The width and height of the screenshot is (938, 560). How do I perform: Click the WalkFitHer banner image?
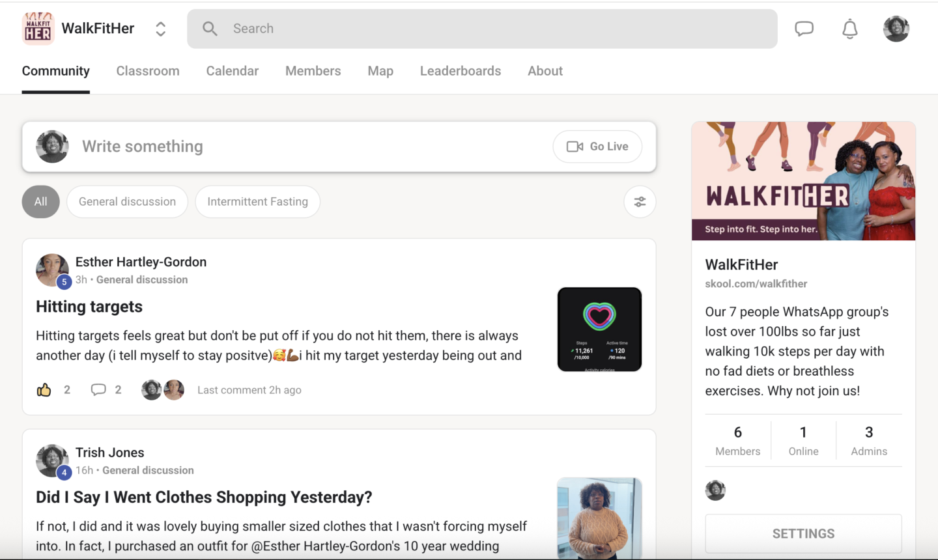point(804,181)
